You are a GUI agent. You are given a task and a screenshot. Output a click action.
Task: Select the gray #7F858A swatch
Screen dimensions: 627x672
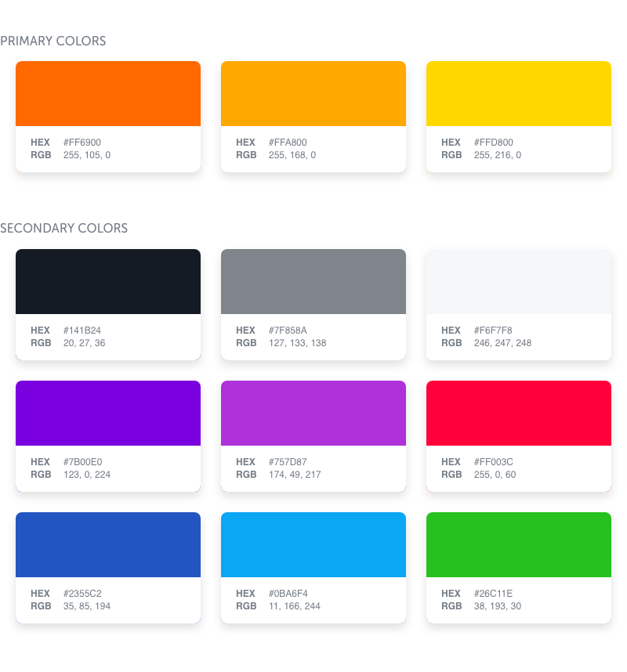pyautogui.click(x=313, y=281)
